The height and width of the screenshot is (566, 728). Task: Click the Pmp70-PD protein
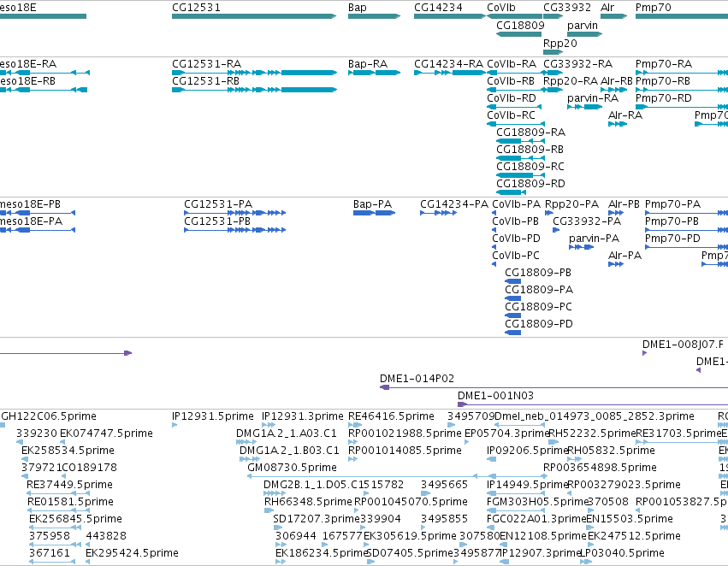[x=687, y=247]
